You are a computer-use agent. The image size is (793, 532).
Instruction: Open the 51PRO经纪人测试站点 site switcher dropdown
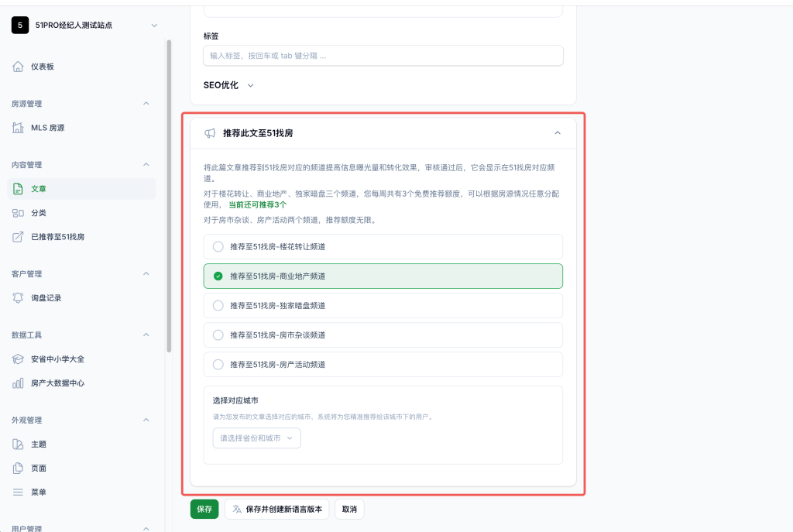pos(154,26)
